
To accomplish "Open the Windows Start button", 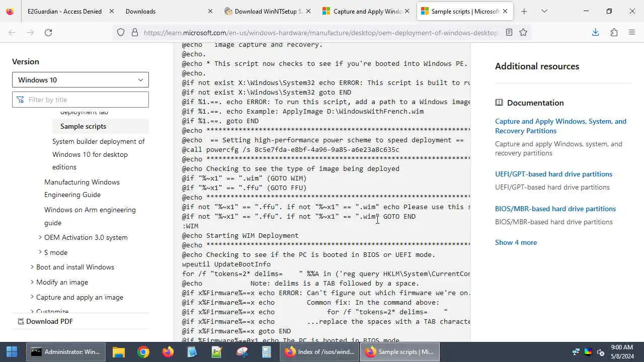I will pos(12,352).
